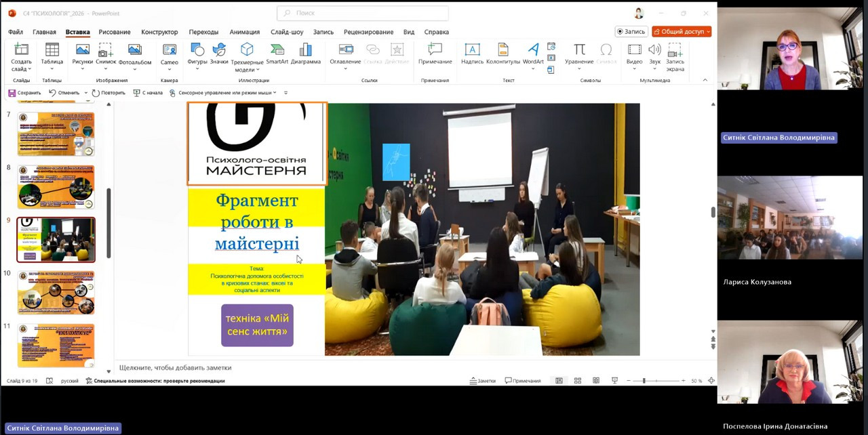Screen dimensions: 868x435
Task: Insert a table from the Таблица icon
Action: (52, 54)
